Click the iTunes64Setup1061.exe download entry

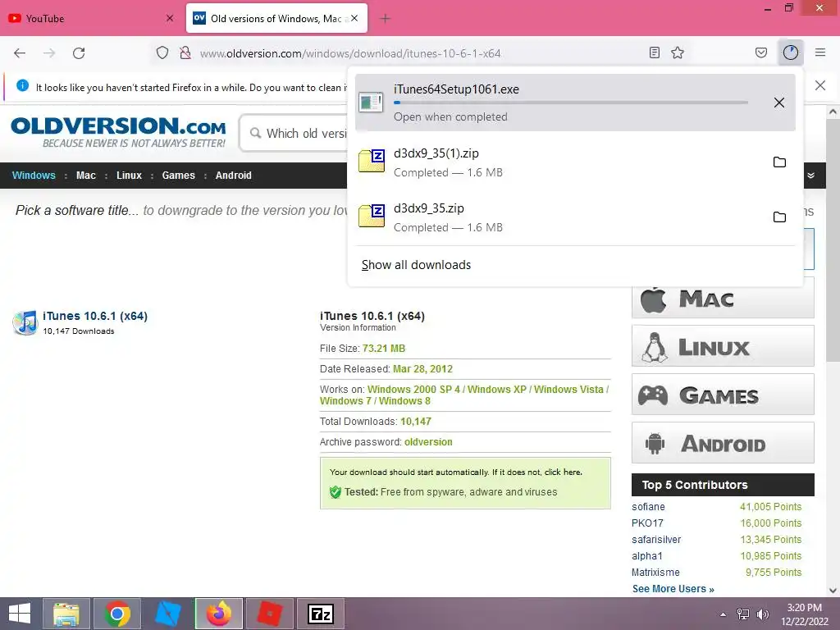coord(575,103)
